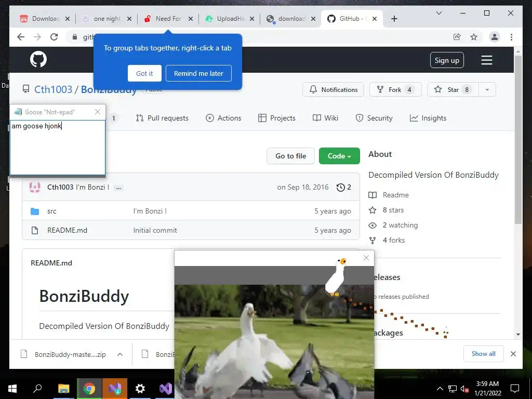Reload the page with the refresh icon
Viewport: 532px width, 399px height.
click(x=54, y=37)
